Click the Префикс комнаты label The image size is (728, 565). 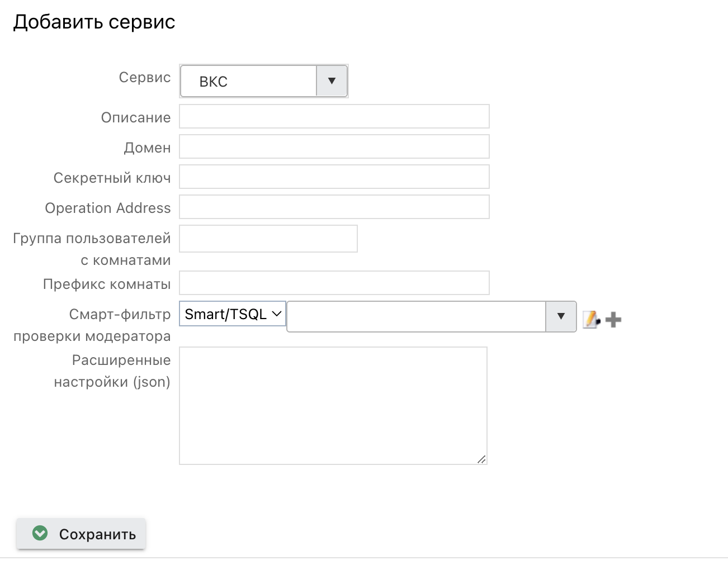107,284
